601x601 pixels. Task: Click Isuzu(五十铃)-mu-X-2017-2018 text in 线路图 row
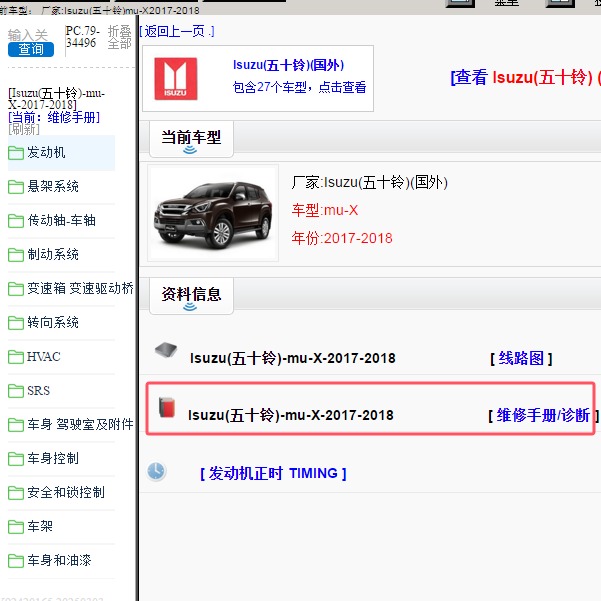click(292, 358)
